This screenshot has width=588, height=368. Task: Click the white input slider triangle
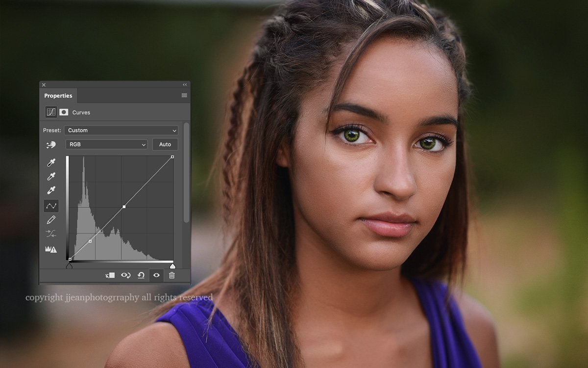point(172,266)
